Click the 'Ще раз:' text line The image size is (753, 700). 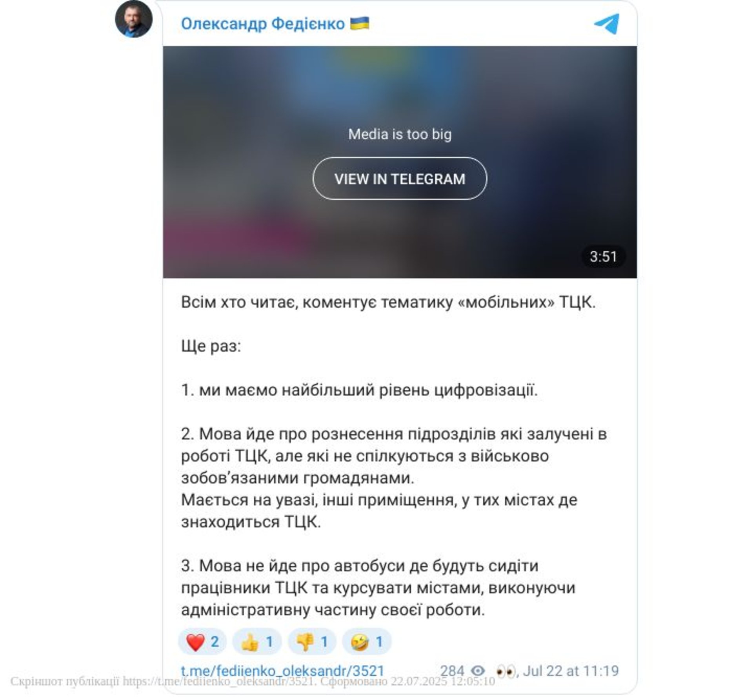tap(211, 346)
